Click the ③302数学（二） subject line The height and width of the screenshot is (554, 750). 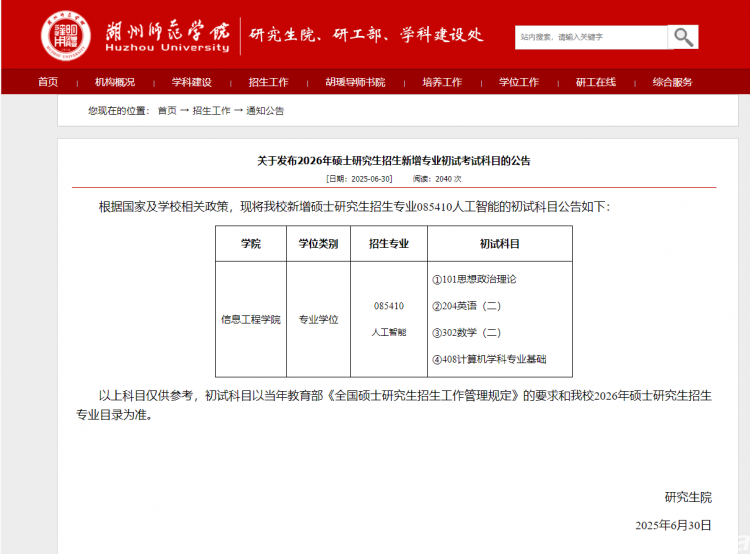[x=467, y=332]
